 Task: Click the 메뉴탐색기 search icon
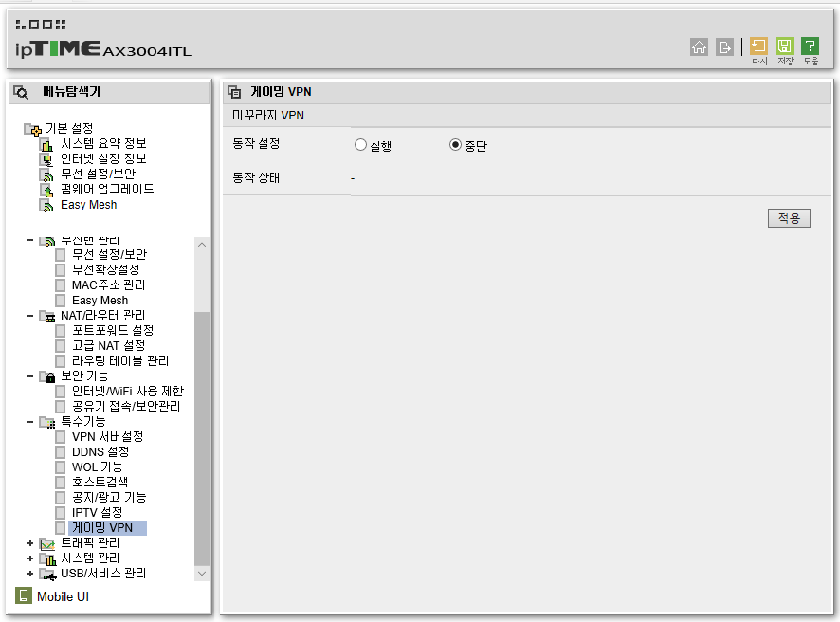[x=21, y=93]
